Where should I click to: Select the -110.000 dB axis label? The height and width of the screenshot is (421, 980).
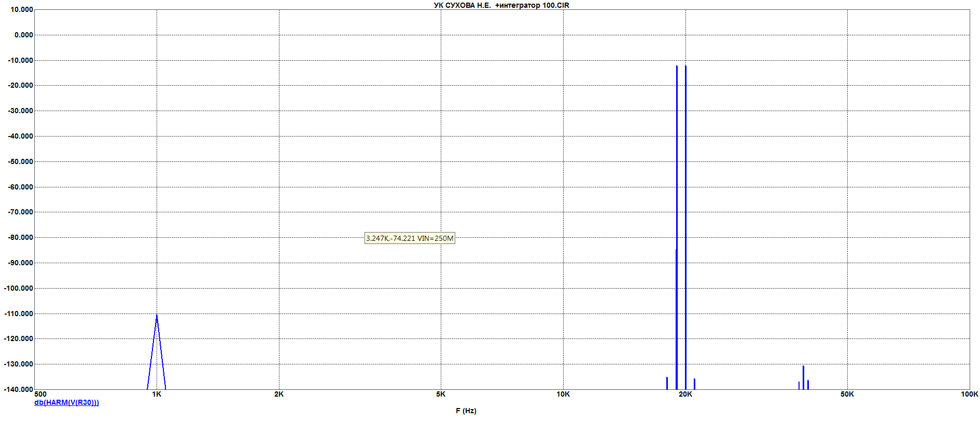click(x=19, y=314)
